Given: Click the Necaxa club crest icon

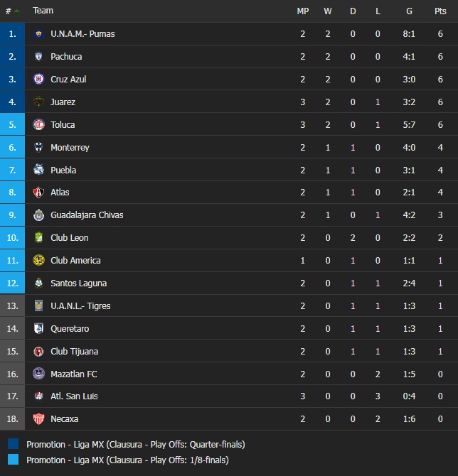Looking at the screenshot, I should [x=39, y=419].
